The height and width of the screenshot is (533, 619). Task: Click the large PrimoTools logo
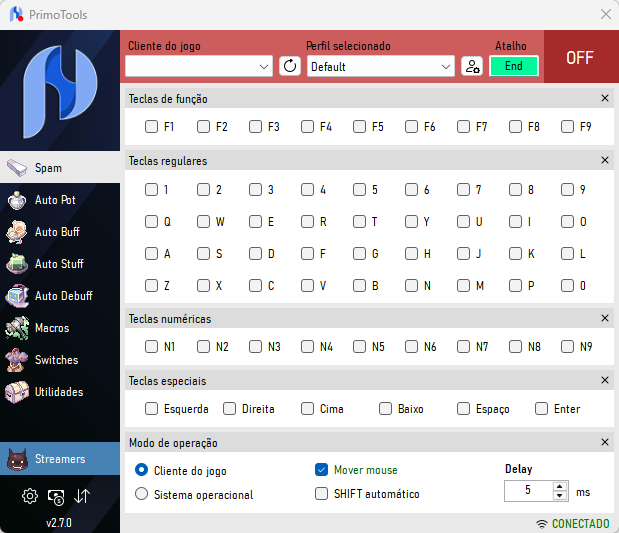click(60, 91)
